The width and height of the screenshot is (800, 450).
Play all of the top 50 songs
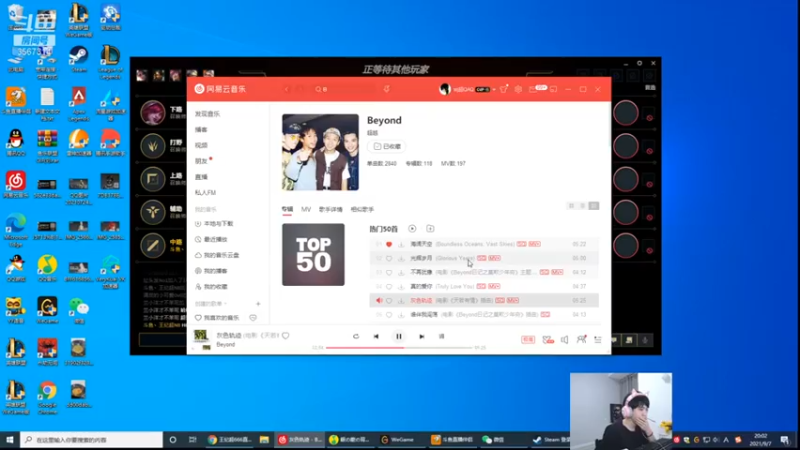click(412, 229)
